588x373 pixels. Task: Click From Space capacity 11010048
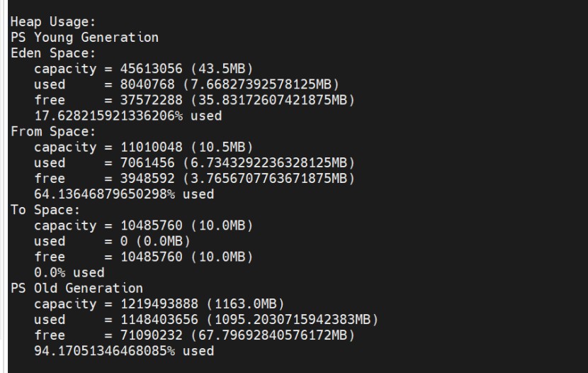[151, 147]
